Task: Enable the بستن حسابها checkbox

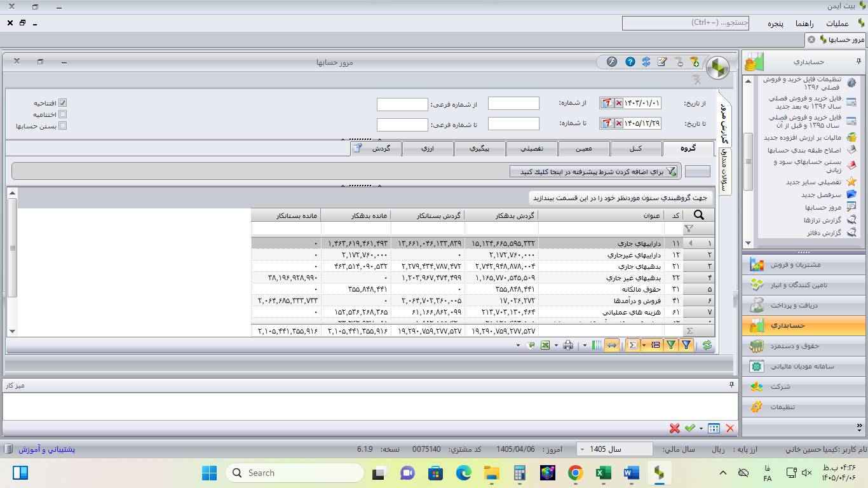Action: point(62,126)
